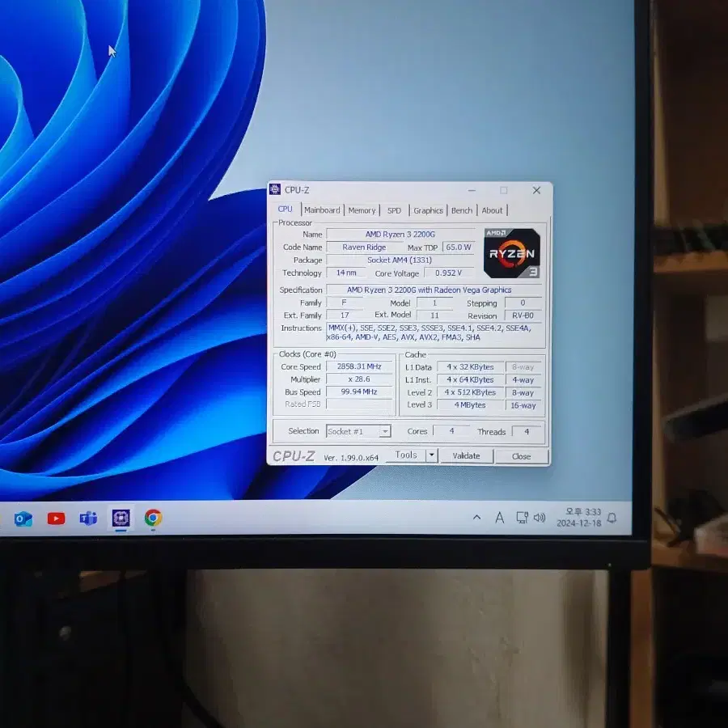Viewport: 728px width, 728px height.
Task: Click the Technology value 14 nm
Action: click(346, 273)
